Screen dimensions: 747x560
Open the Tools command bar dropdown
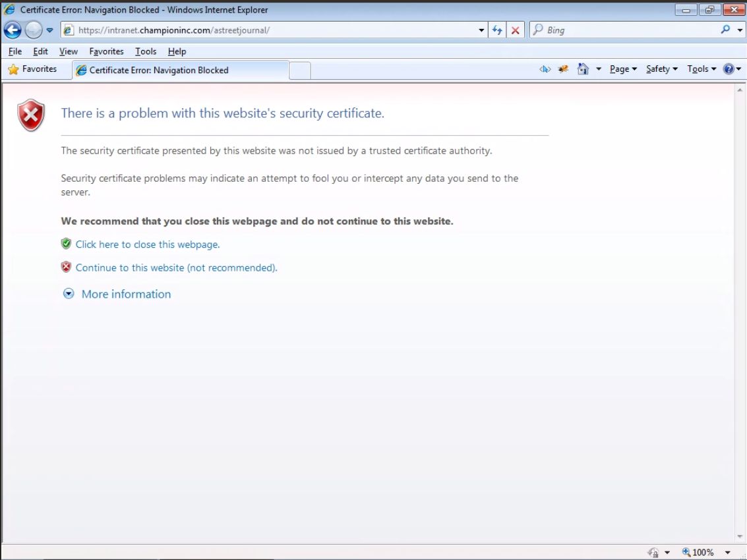[702, 69]
